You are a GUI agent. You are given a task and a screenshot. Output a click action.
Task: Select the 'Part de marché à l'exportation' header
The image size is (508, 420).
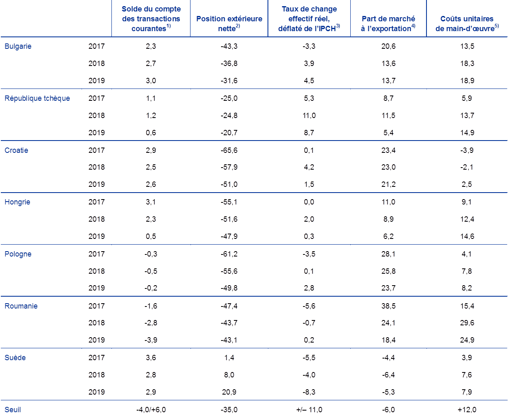[388, 23]
